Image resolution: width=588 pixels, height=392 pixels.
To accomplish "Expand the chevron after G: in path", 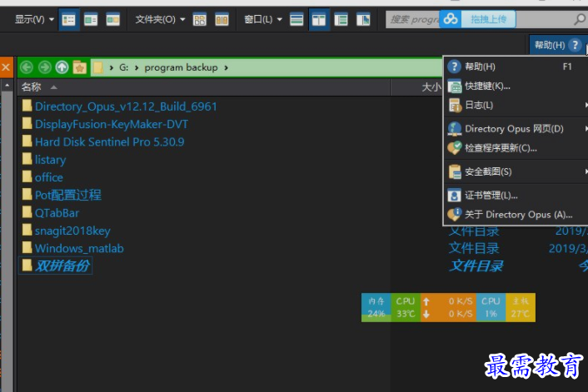I will 137,68.
